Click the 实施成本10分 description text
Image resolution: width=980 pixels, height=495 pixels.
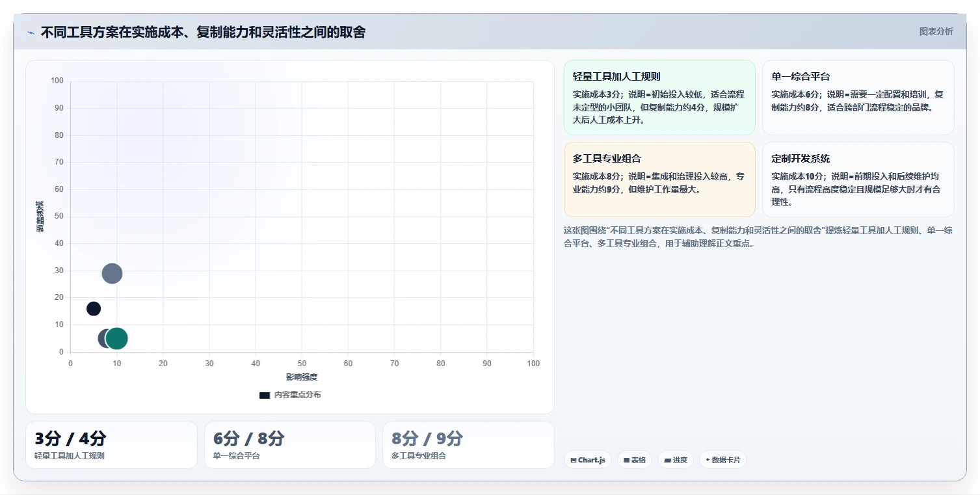[857, 189]
